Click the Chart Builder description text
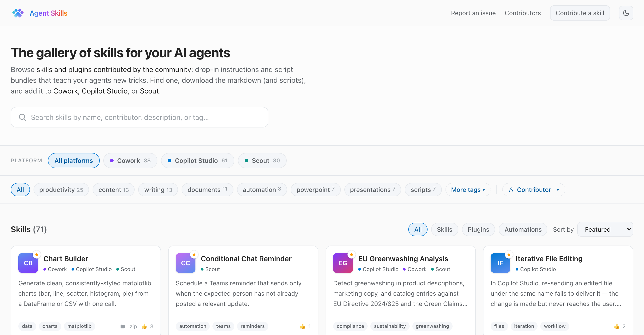Image resolution: width=644 pixels, height=335 pixels. point(85,293)
